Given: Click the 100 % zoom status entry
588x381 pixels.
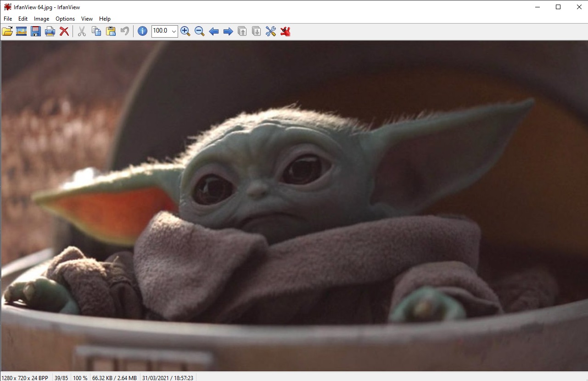Looking at the screenshot, I should (80, 378).
